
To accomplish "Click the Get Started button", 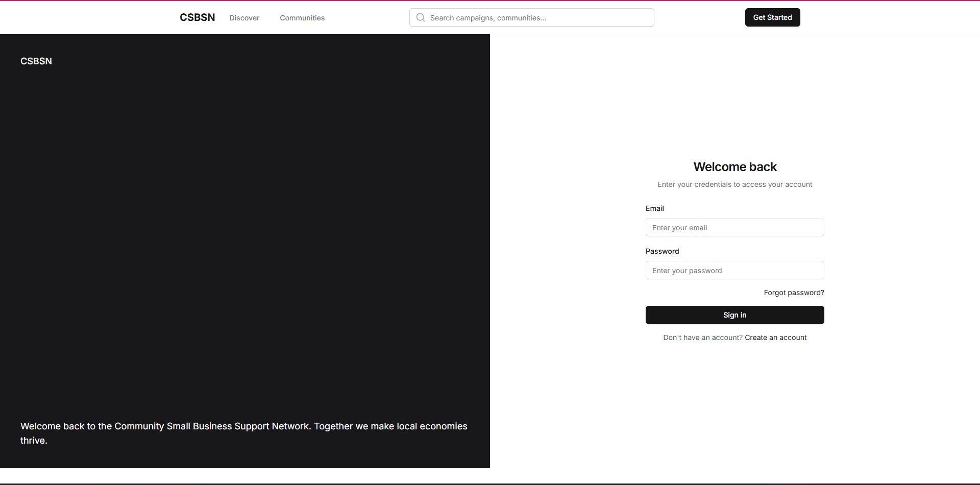I will click(773, 17).
